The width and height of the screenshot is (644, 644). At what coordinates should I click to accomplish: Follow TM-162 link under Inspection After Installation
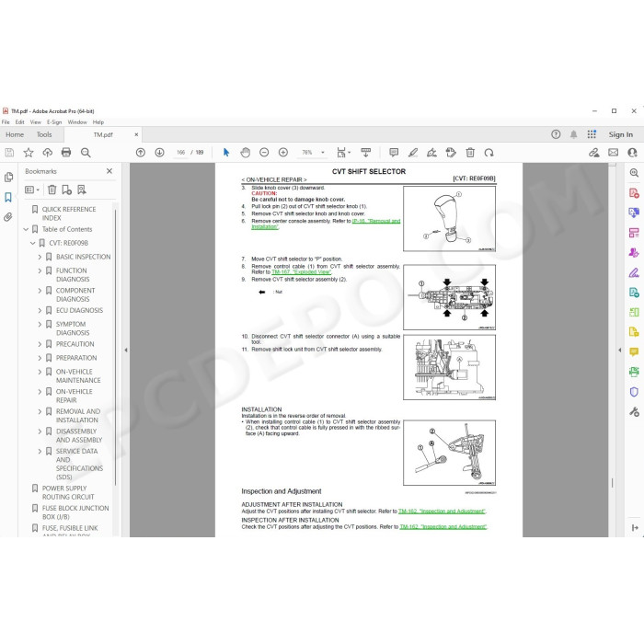(443, 527)
